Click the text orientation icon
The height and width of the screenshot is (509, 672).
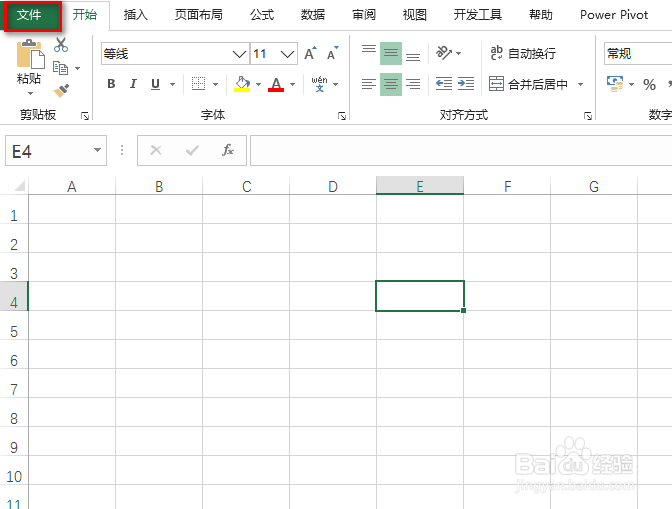pyautogui.click(x=444, y=53)
